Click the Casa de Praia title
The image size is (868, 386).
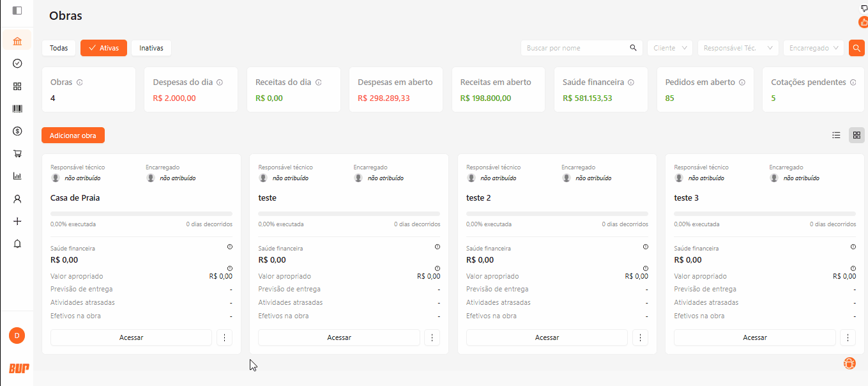pyautogui.click(x=75, y=198)
